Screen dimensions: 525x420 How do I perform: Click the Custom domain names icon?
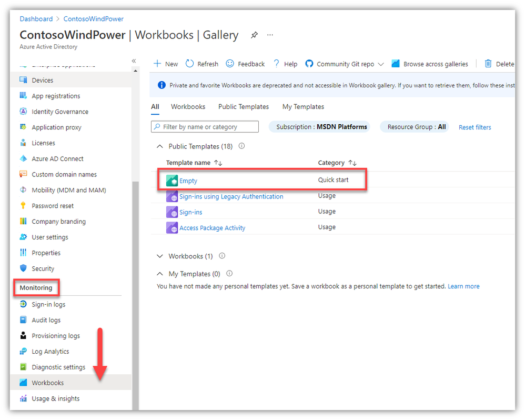(x=23, y=174)
